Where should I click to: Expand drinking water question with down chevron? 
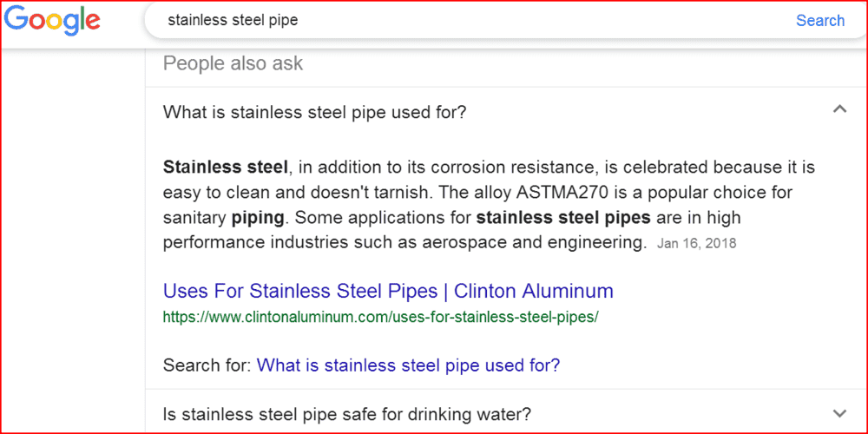click(x=839, y=413)
